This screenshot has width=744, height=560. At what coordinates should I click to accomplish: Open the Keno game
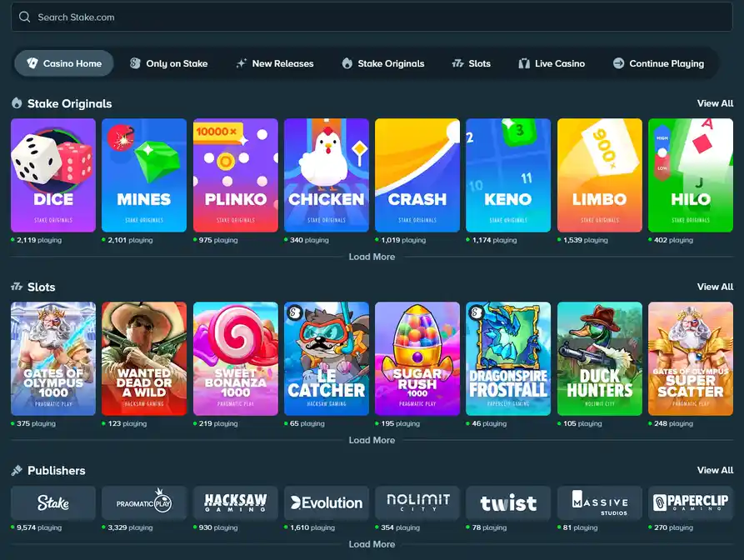(508, 175)
